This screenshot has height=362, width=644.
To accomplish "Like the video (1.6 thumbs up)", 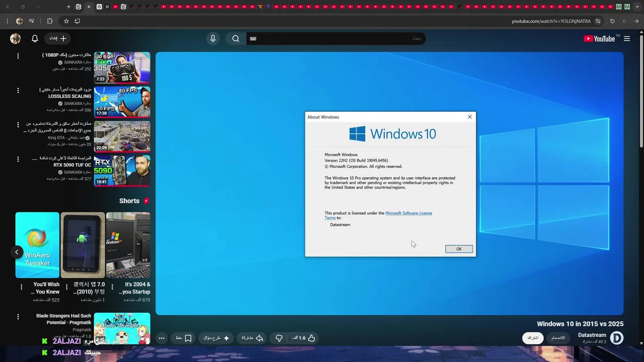I will click(x=304, y=338).
